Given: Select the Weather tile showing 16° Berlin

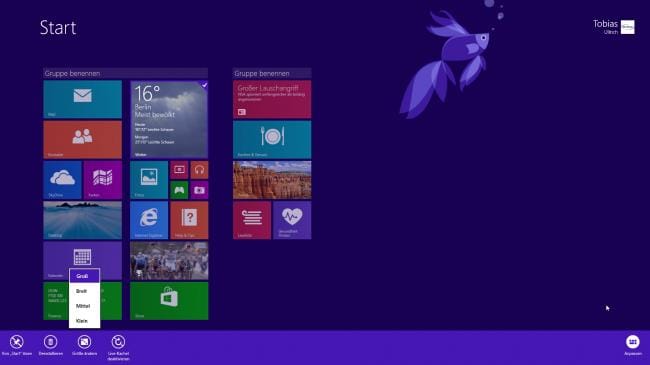Looking at the screenshot, I should 169,119.
